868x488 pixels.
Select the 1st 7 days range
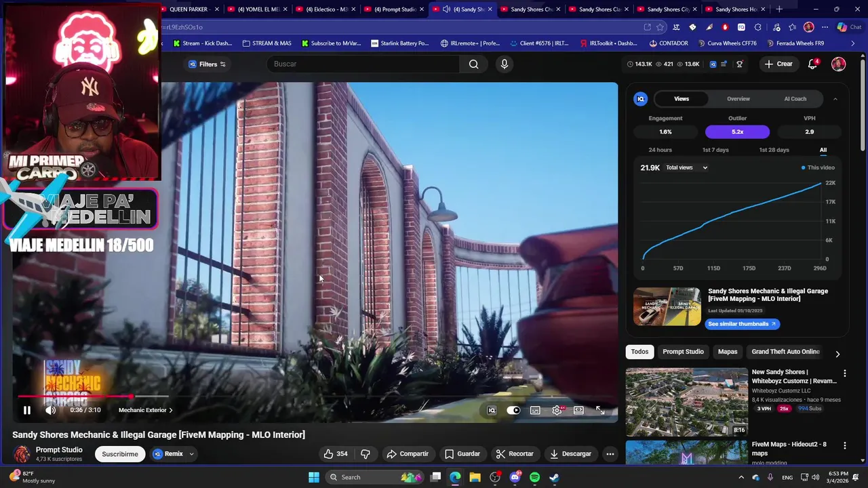pos(715,150)
